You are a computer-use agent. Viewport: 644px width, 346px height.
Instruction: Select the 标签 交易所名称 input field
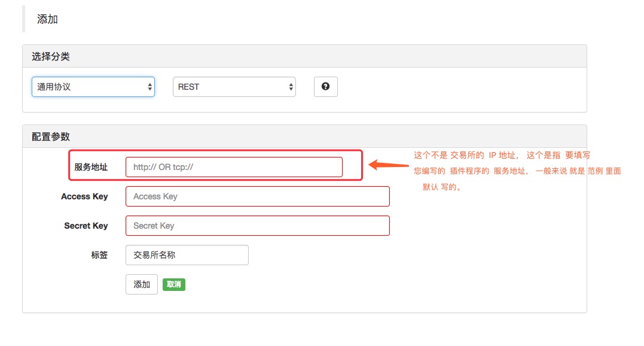187,255
